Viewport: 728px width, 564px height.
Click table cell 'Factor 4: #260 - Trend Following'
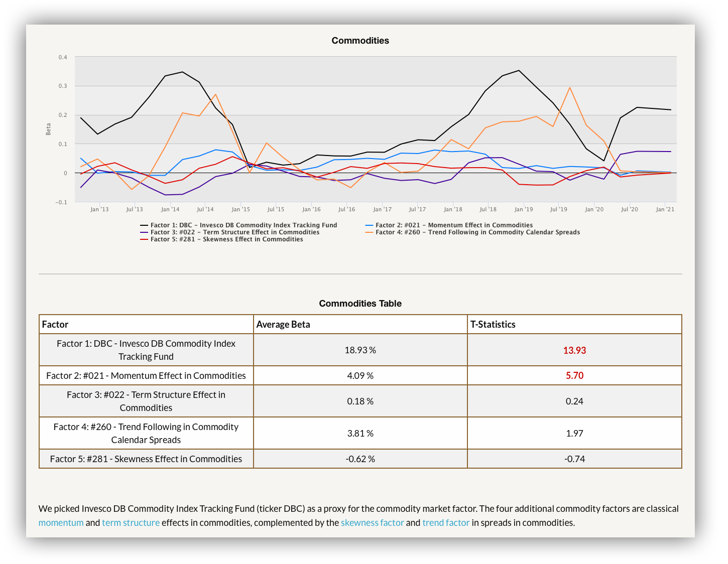click(146, 433)
